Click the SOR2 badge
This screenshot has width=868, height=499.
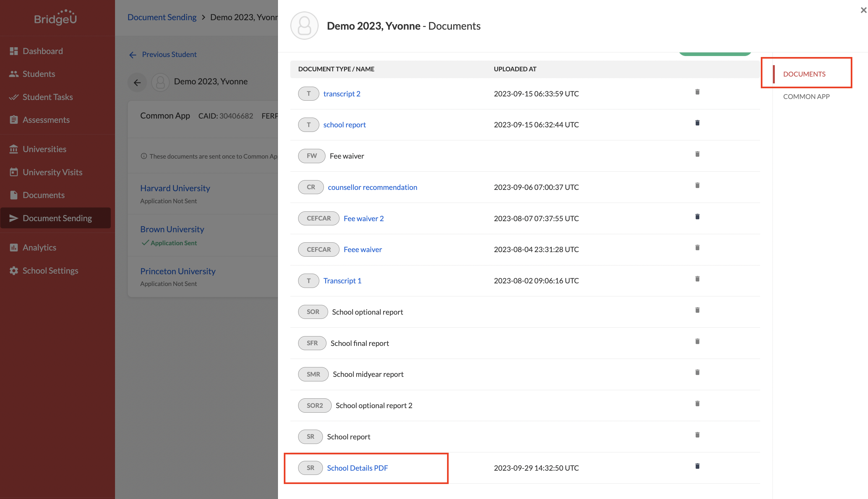point(315,406)
